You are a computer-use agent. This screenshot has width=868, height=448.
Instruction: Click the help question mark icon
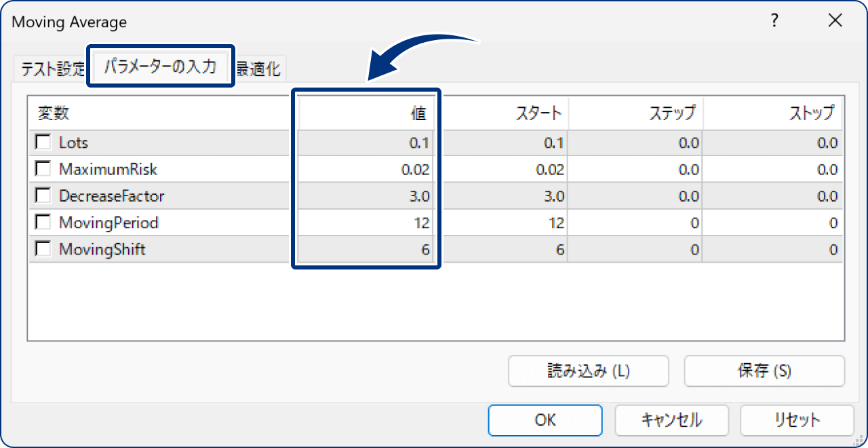pyautogui.click(x=774, y=20)
